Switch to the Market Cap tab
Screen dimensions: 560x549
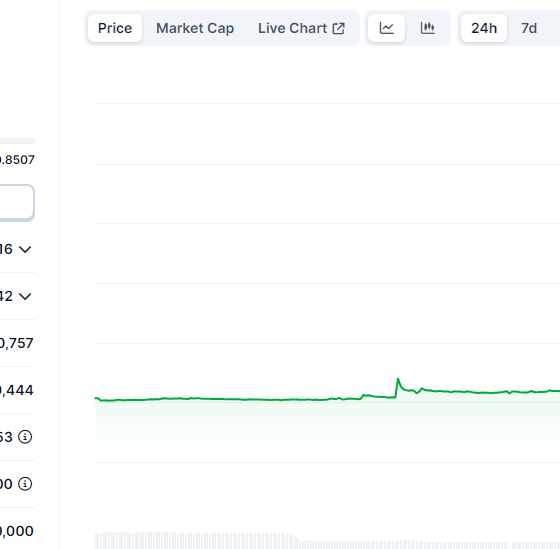[x=195, y=28]
